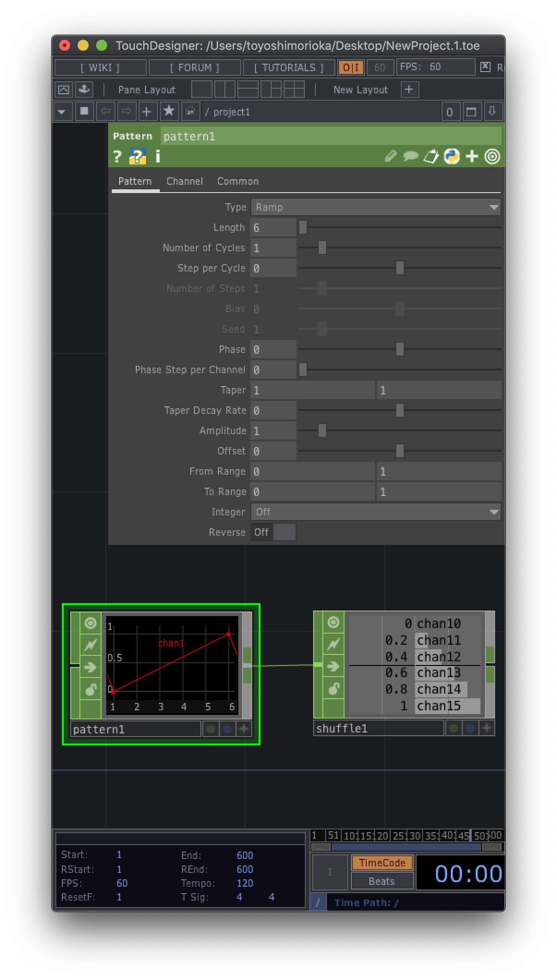
Task: Switch to the Common tab
Action: point(238,181)
